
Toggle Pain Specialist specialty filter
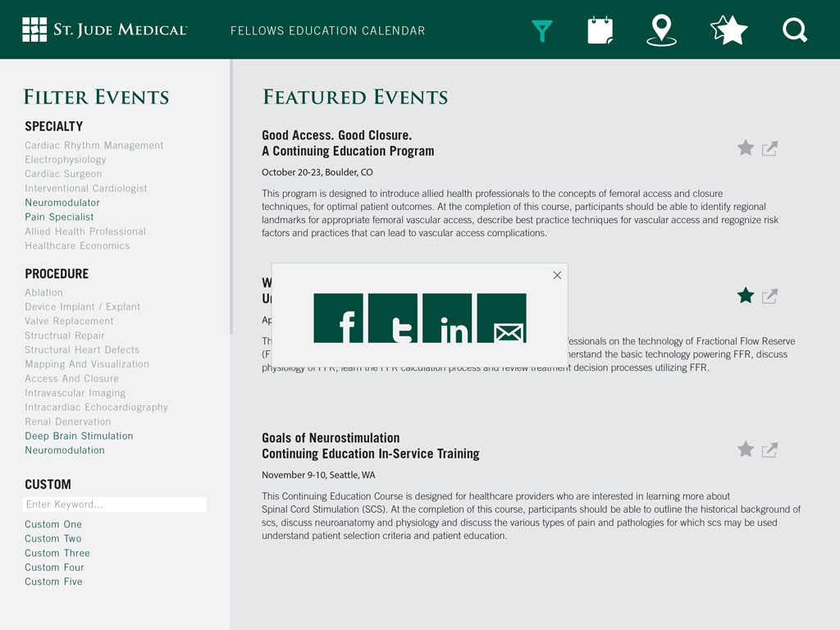(x=59, y=217)
